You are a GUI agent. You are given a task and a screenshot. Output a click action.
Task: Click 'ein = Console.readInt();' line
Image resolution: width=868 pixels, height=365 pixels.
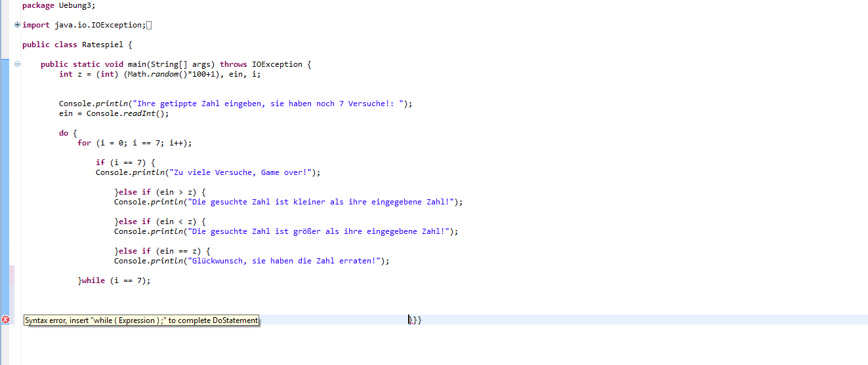pos(114,113)
